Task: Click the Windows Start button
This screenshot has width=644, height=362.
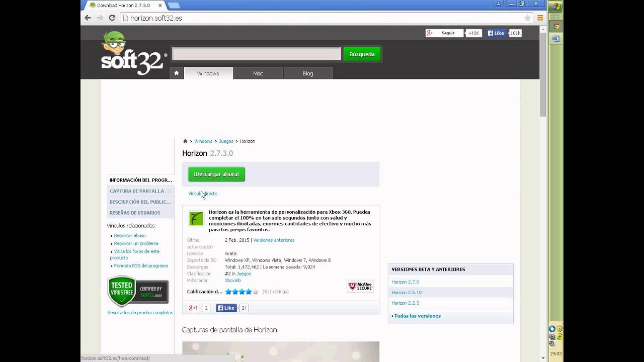Action: tap(556, 7)
